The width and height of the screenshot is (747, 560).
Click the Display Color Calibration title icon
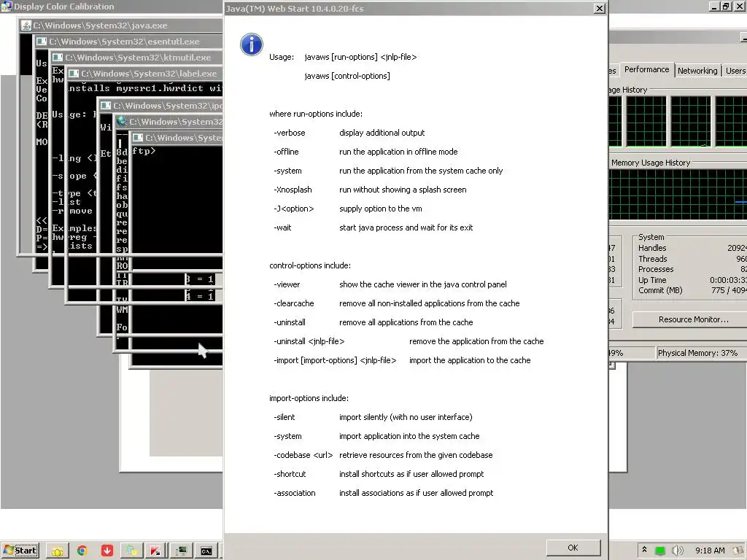coord(7,6)
